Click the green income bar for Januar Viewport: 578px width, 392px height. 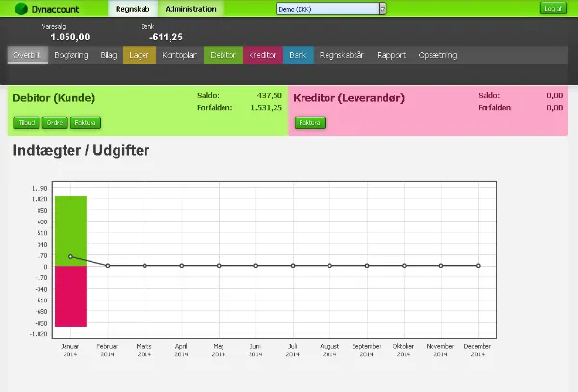point(70,231)
